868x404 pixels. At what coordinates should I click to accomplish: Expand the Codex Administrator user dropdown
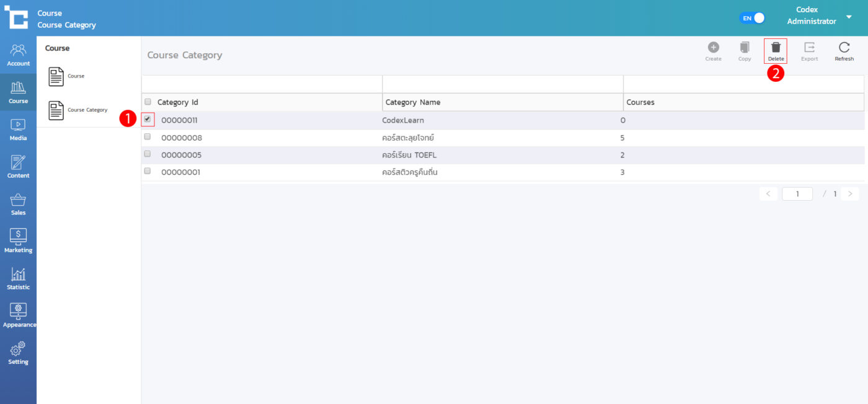(849, 16)
